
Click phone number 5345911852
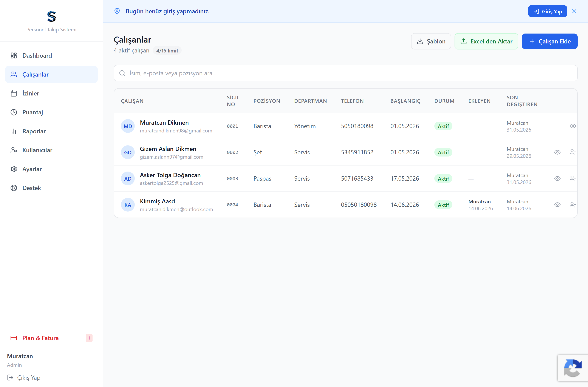pyautogui.click(x=357, y=152)
